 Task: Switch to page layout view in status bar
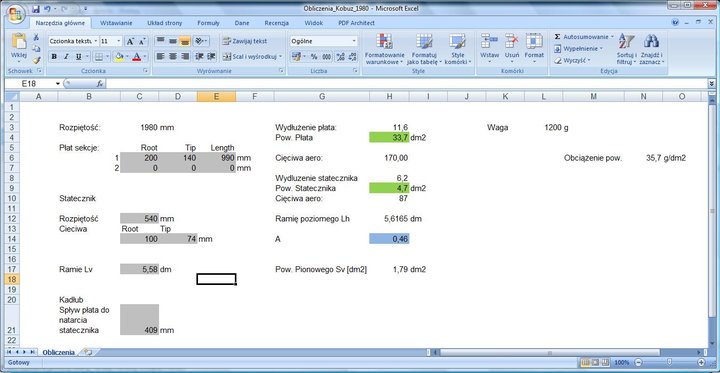click(x=595, y=362)
